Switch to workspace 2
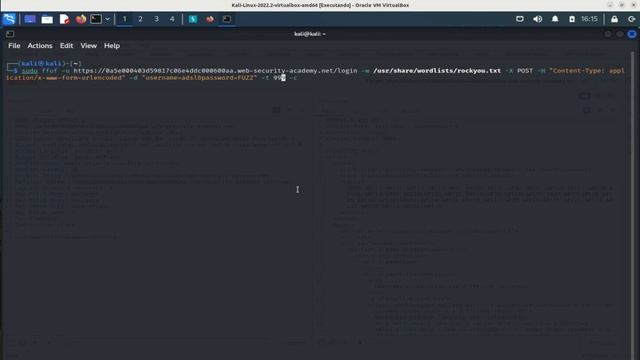 tap(140, 19)
